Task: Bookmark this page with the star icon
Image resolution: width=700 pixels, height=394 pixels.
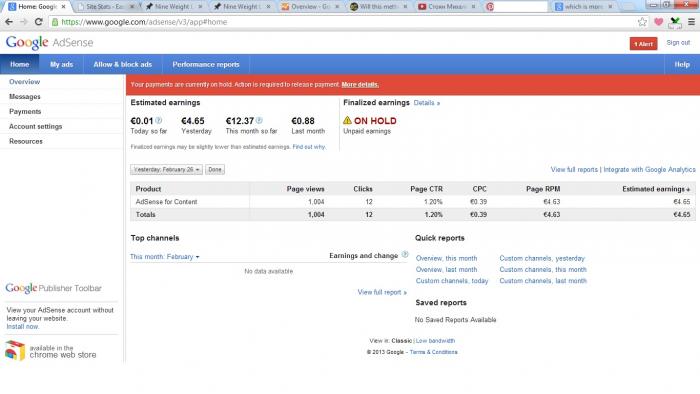Action: (x=642, y=22)
